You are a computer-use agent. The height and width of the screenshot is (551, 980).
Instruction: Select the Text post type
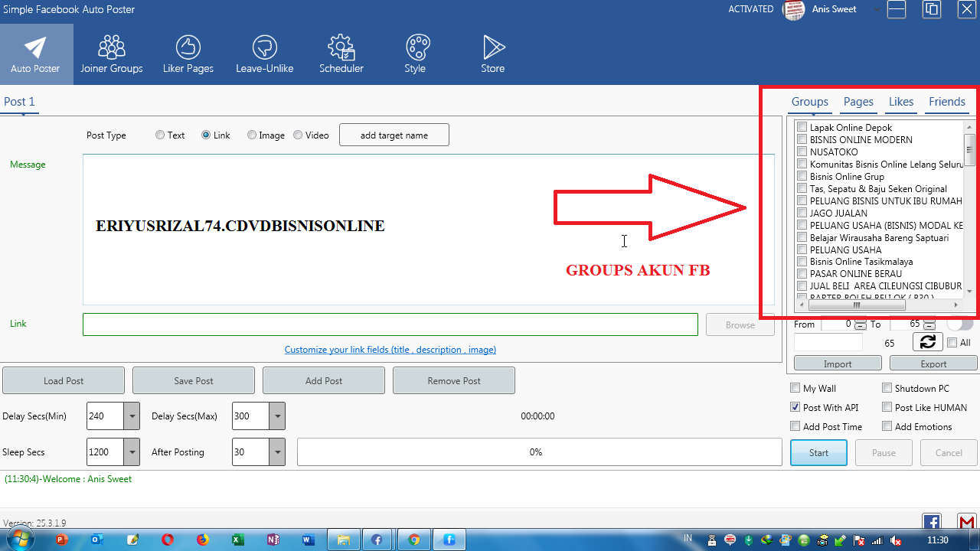tap(160, 135)
